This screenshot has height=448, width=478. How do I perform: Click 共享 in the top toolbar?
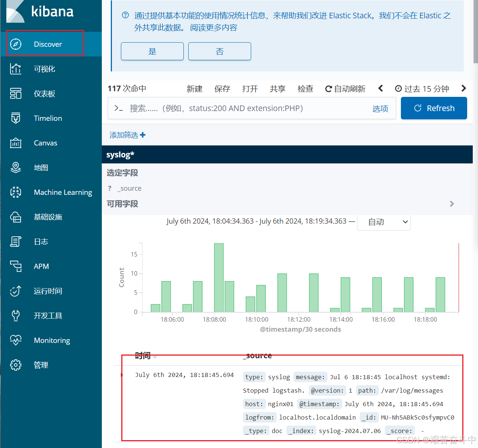(278, 89)
